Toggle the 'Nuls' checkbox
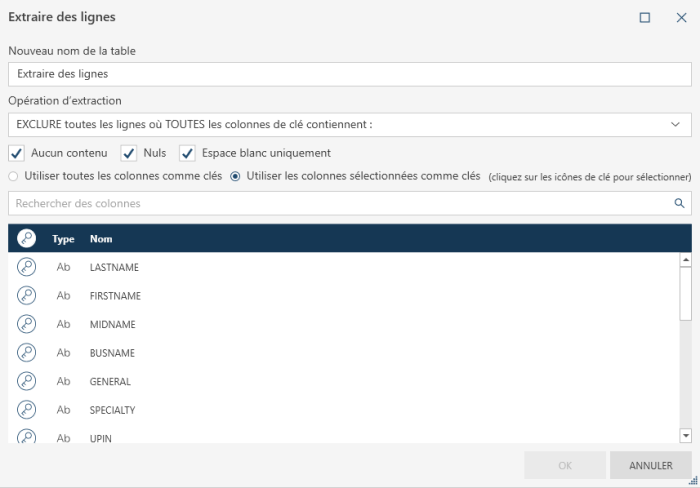Viewport: 700px width, 488px height. (129, 153)
